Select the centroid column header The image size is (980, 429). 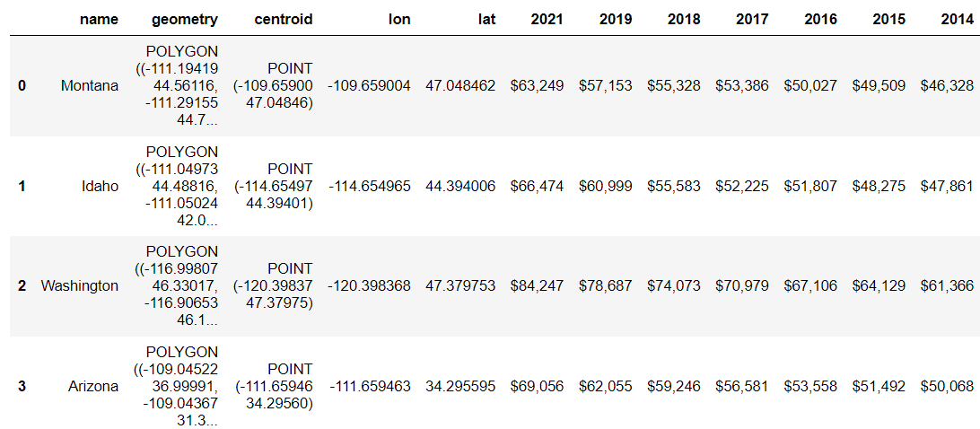[283, 19]
